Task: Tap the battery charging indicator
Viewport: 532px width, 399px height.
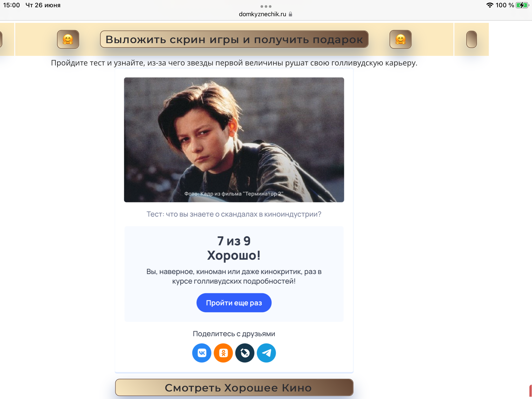Action: [522, 5]
